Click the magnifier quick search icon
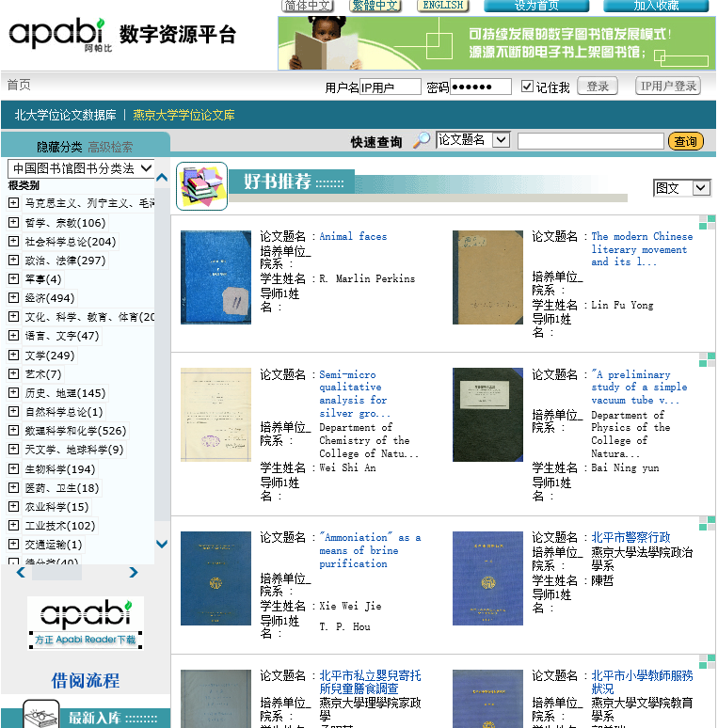Viewport: 718px width, 728px height. [422, 140]
